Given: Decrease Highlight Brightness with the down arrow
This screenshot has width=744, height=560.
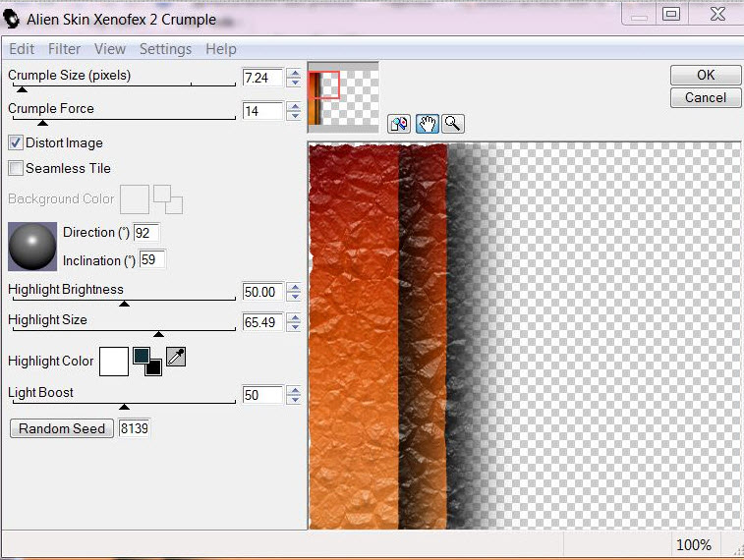Looking at the screenshot, I should click(x=295, y=296).
